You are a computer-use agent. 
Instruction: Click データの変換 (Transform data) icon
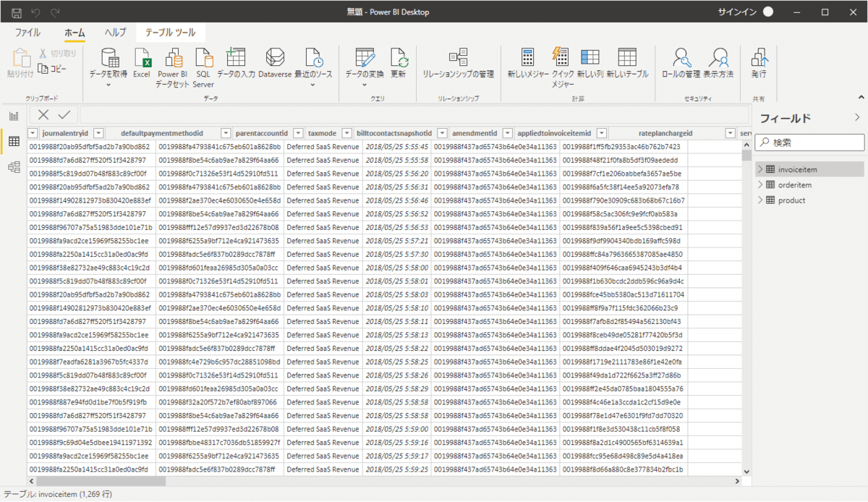364,59
